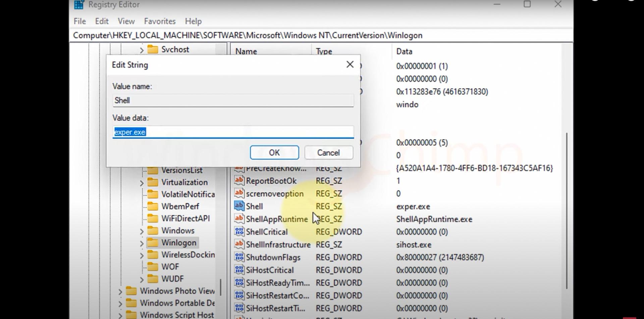This screenshot has width=644, height=319.
Task: Select the Winlogon tree label
Action: click(x=179, y=243)
